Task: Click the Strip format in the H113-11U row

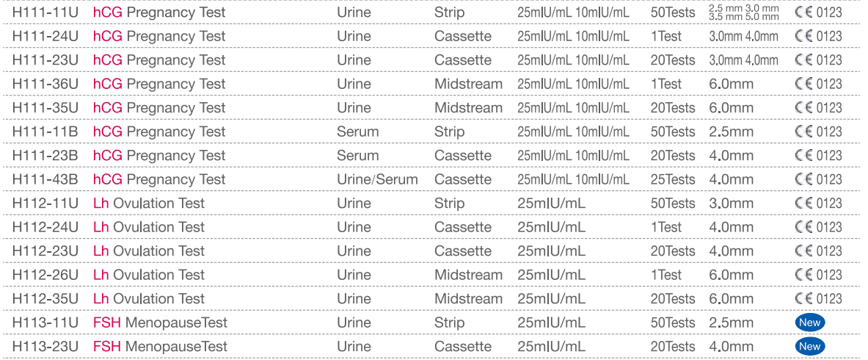Action: point(449,323)
